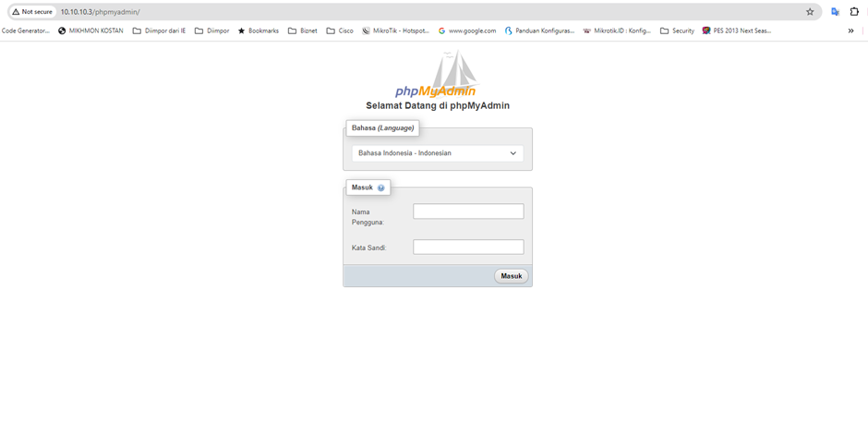Open the Security bookmarks folder
Viewport: 868px width, 422px height.
tap(677, 30)
